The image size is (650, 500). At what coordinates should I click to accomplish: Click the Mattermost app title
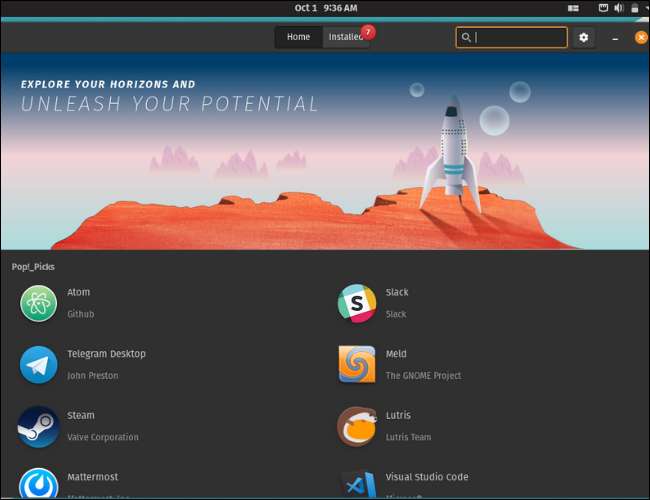[93, 477]
